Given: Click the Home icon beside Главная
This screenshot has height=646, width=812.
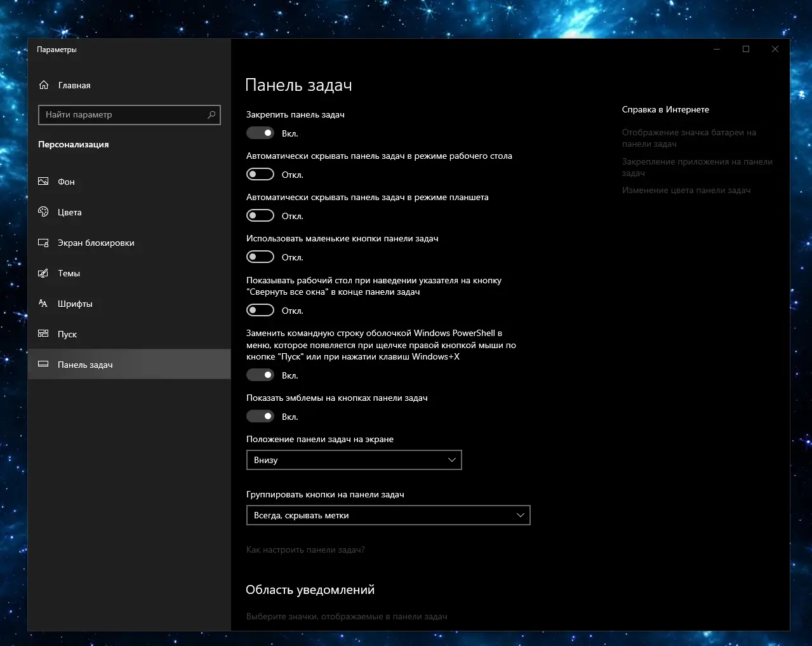Looking at the screenshot, I should pyautogui.click(x=44, y=85).
